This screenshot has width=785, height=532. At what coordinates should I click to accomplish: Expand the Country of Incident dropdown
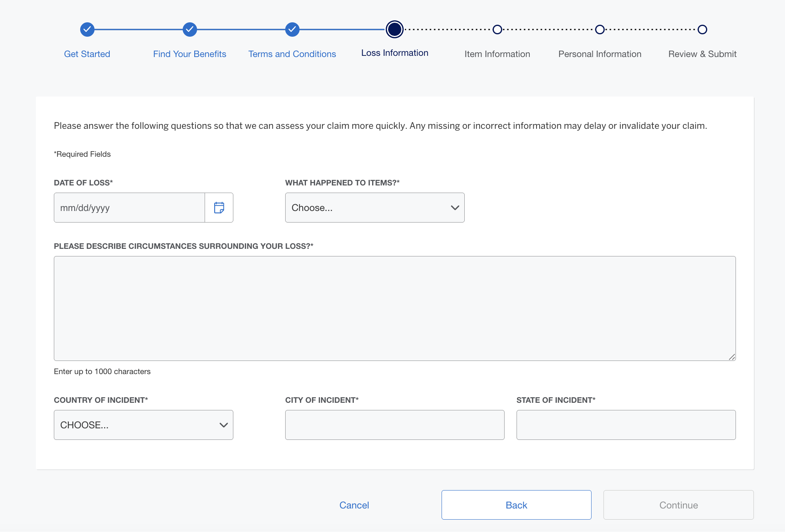pos(144,425)
